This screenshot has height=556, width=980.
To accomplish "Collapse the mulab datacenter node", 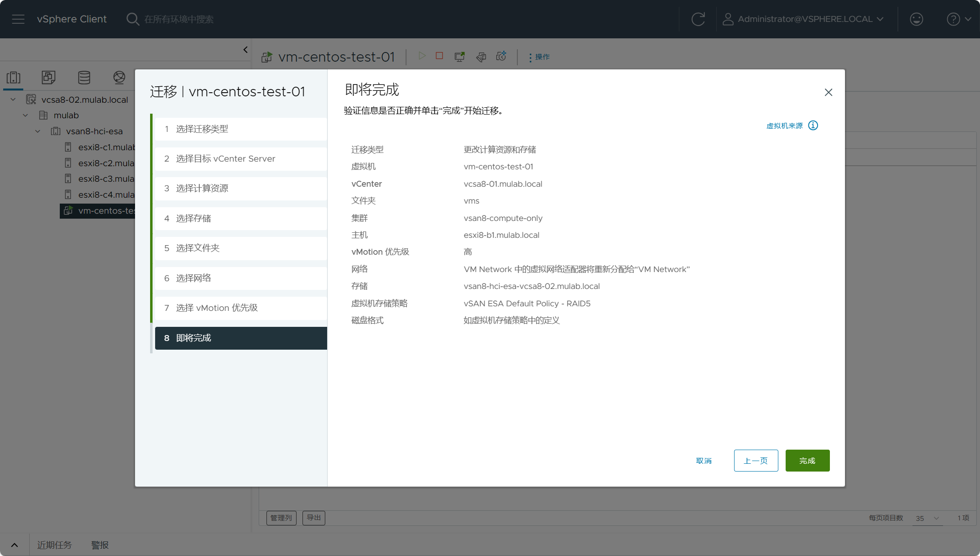I will 26,115.
